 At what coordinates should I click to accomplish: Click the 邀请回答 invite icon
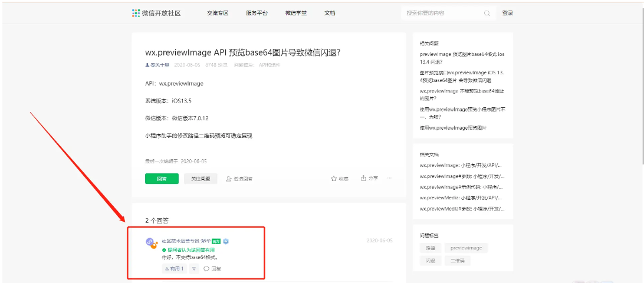229,179
